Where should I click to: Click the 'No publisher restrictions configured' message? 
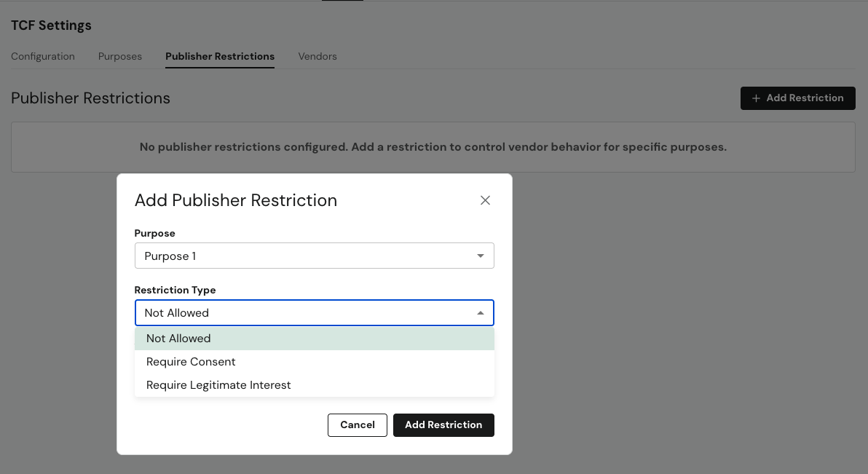tap(433, 147)
